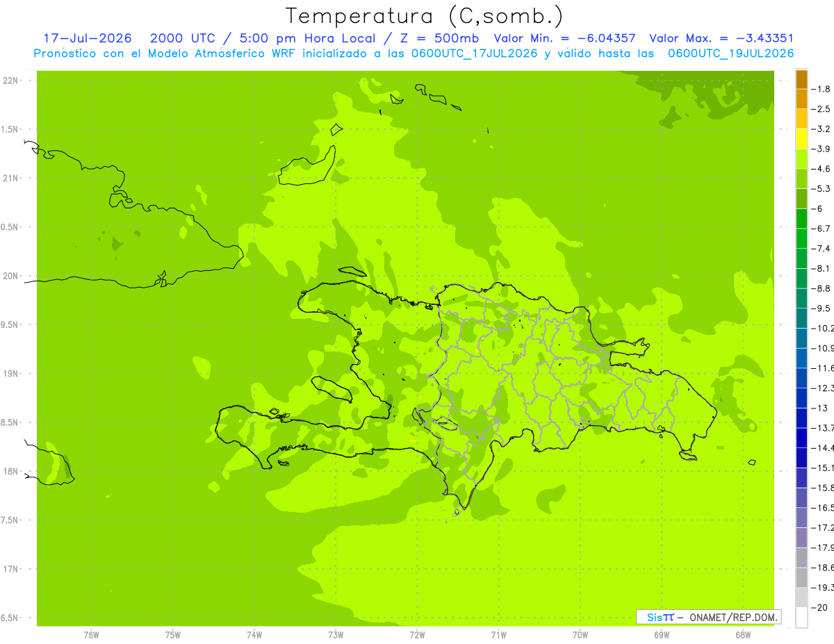Click the '68W' longitude label

tap(742, 634)
